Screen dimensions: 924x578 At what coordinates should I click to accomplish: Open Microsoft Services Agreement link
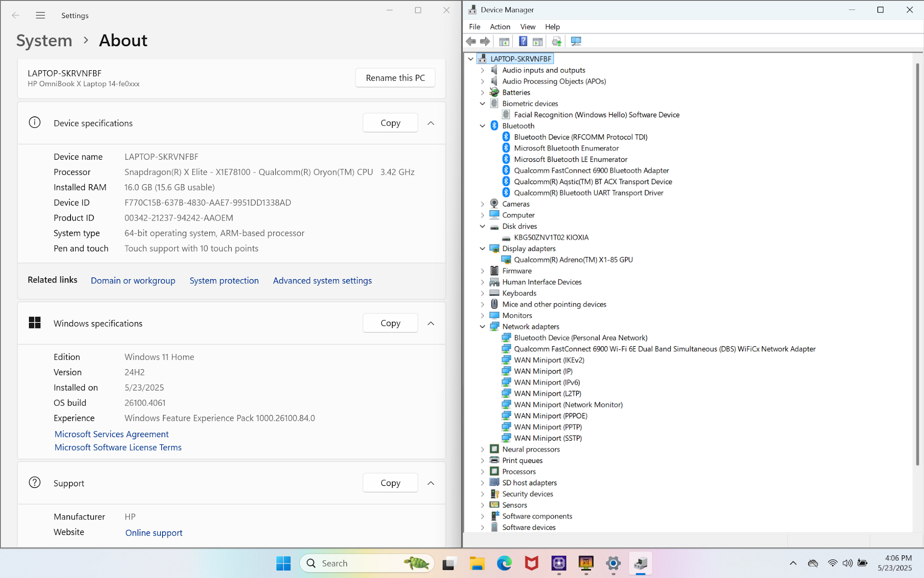[x=111, y=434]
